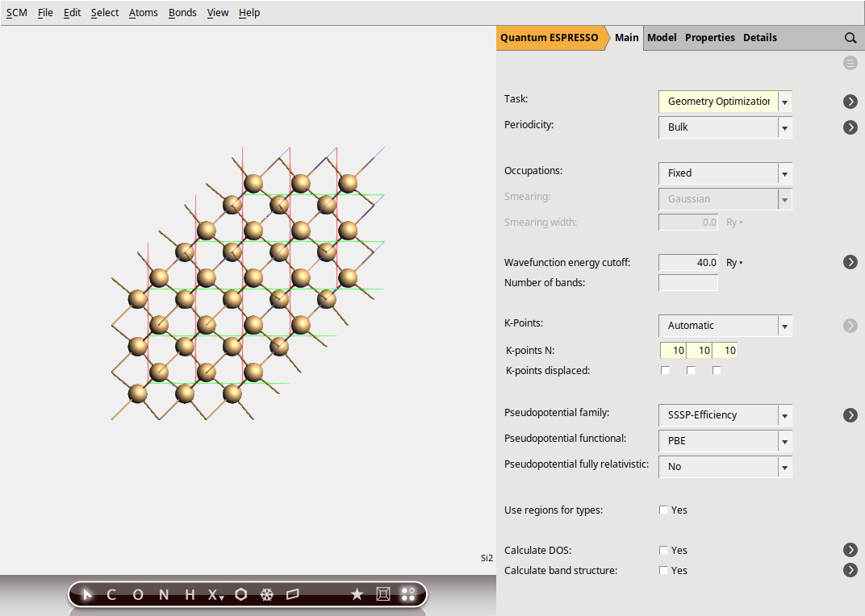Open Calculate DOS details arrow
Image resolution: width=865 pixels, height=616 pixels.
[x=850, y=550]
